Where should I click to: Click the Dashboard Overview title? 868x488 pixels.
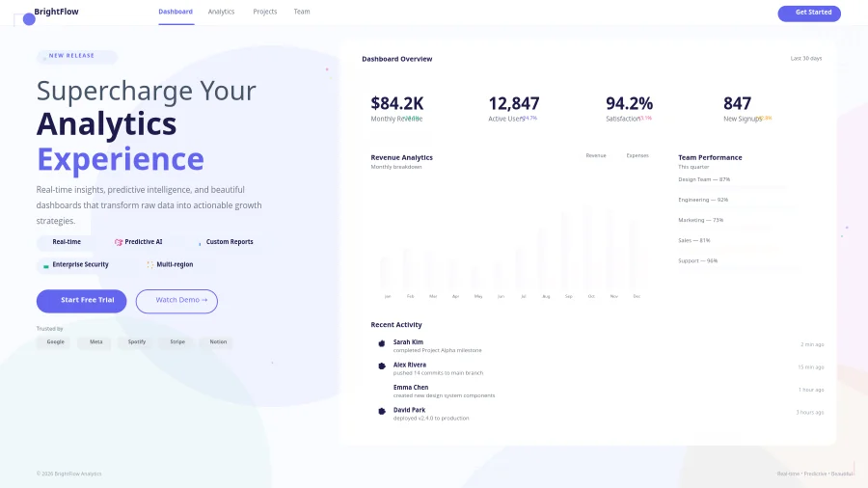tap(397, 59)
